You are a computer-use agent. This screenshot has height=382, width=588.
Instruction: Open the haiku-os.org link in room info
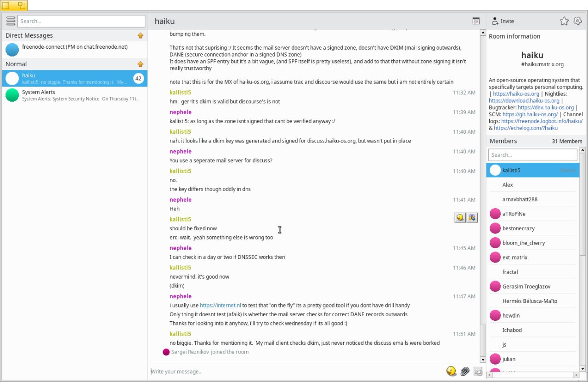coord(516,94)
